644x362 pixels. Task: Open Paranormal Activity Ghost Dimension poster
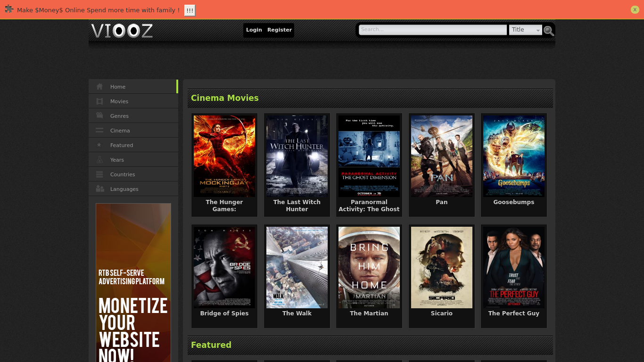point(369,156)
